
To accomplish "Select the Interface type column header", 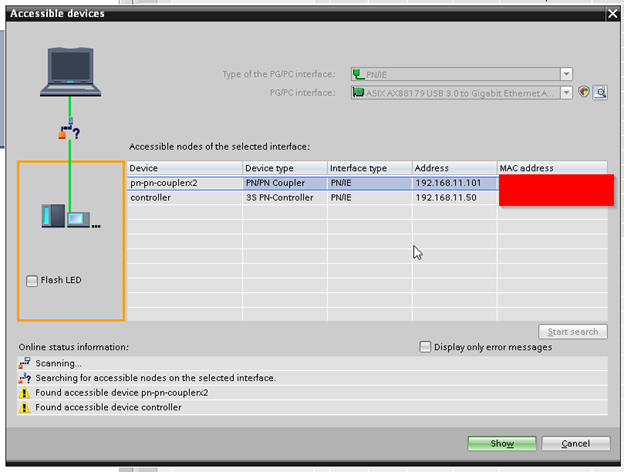I will pos(370,168).
